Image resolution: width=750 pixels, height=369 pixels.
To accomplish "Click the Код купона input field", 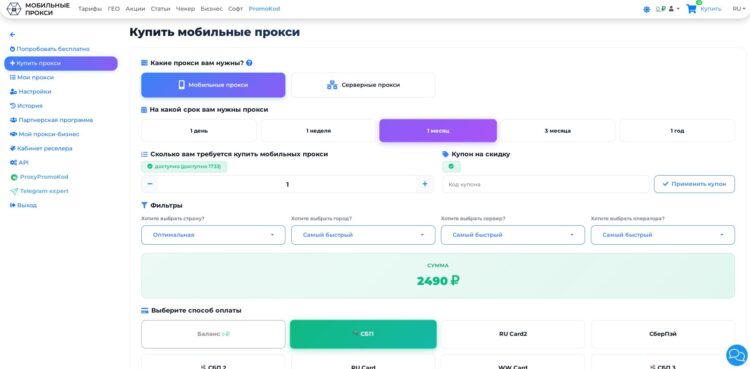I will [x=546, y=184].
